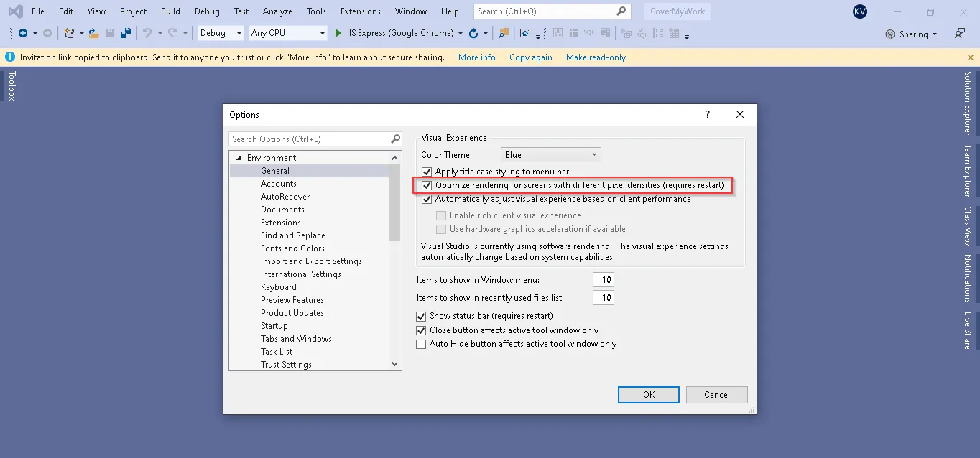This screenshot has height=458, width=980.
Task: Click the Open File folder icon
Action: coord(93,33)
